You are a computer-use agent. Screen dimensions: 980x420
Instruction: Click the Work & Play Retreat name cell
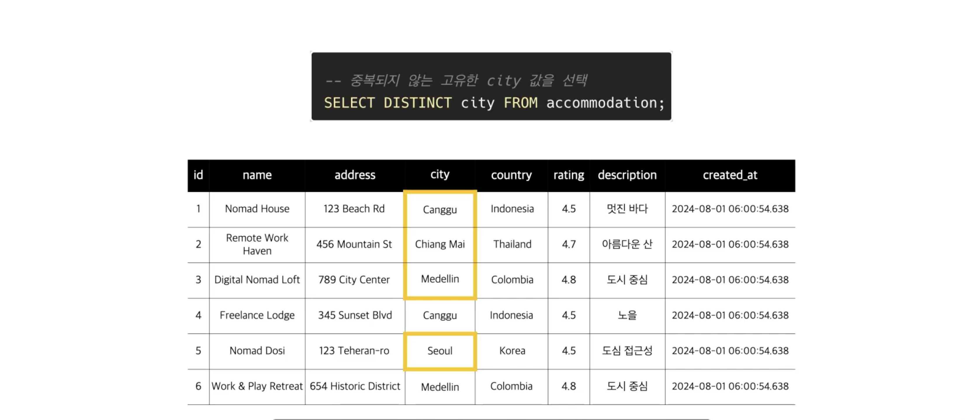(x=257, y=386)
